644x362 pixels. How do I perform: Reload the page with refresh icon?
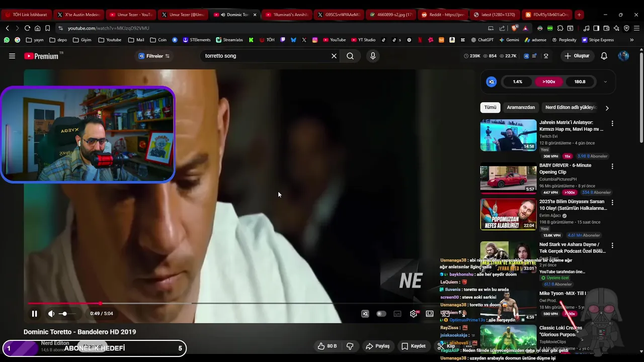[x=27, y=28]
